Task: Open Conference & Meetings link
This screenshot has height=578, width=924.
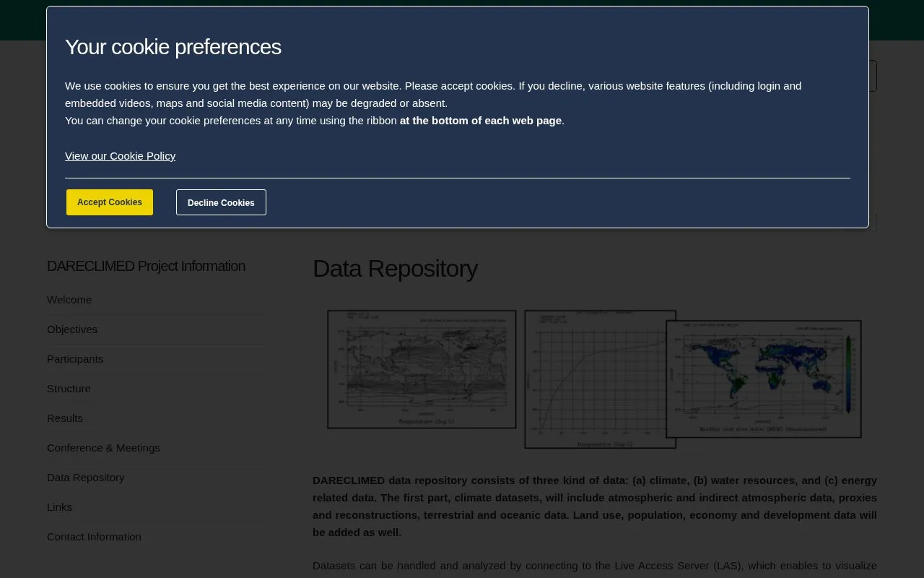Action: click(103, 448)
